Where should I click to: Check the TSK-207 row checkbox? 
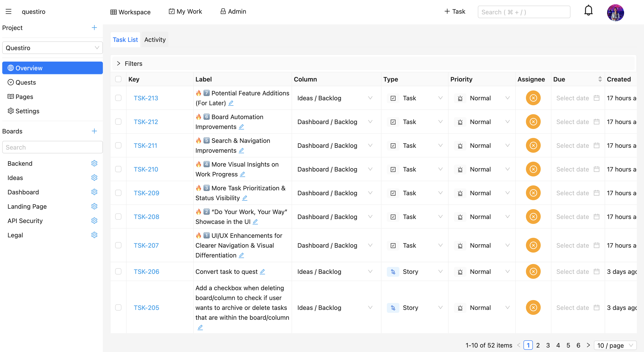pos(118,245)
